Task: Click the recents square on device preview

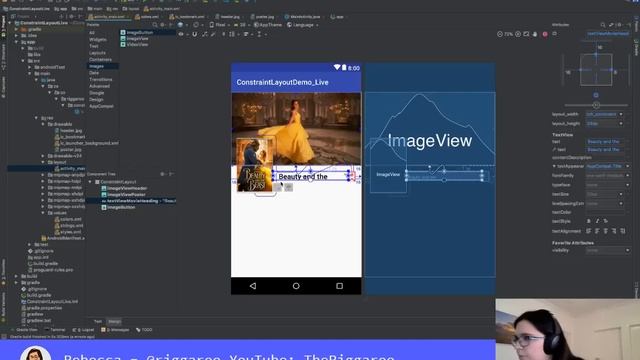Action: coord(340,286)
